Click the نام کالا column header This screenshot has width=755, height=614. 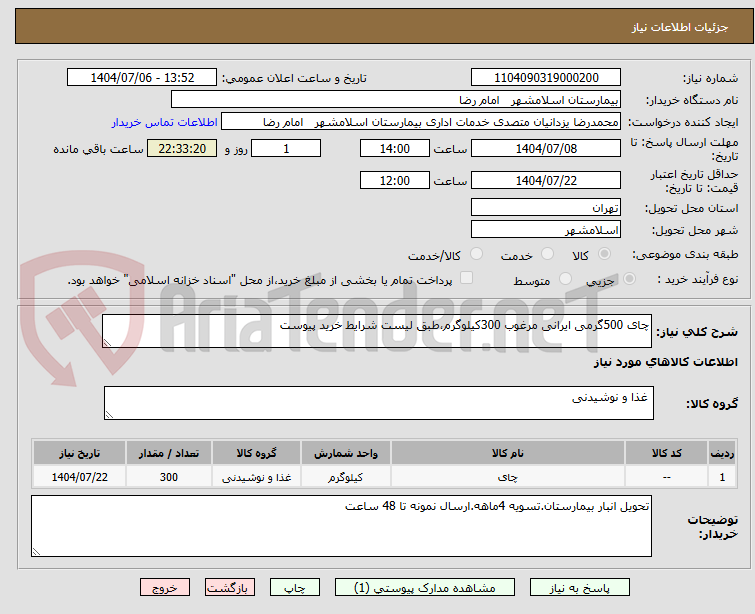pos(508,453)
